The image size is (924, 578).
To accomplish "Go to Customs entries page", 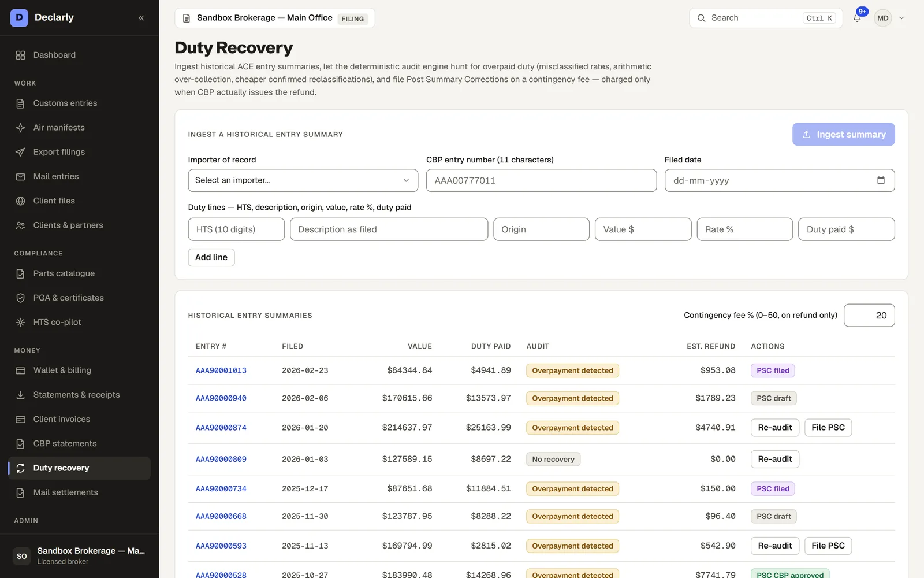I will coord(79,103).
